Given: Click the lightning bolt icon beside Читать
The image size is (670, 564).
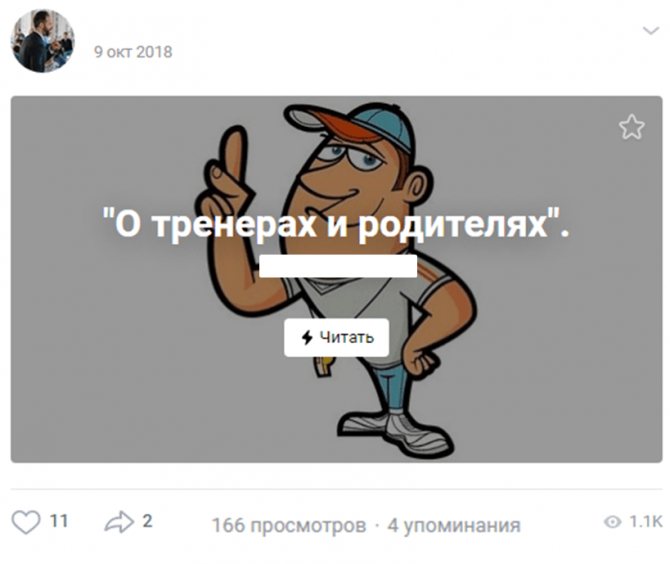Looking at the screenshot, I should click(307, 338).
